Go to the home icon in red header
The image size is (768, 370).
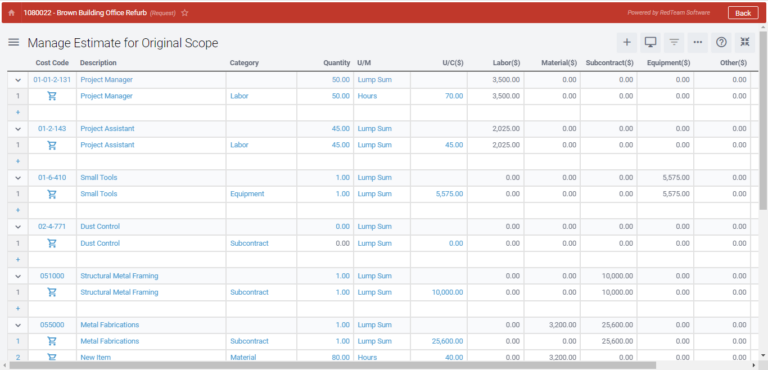12,13
